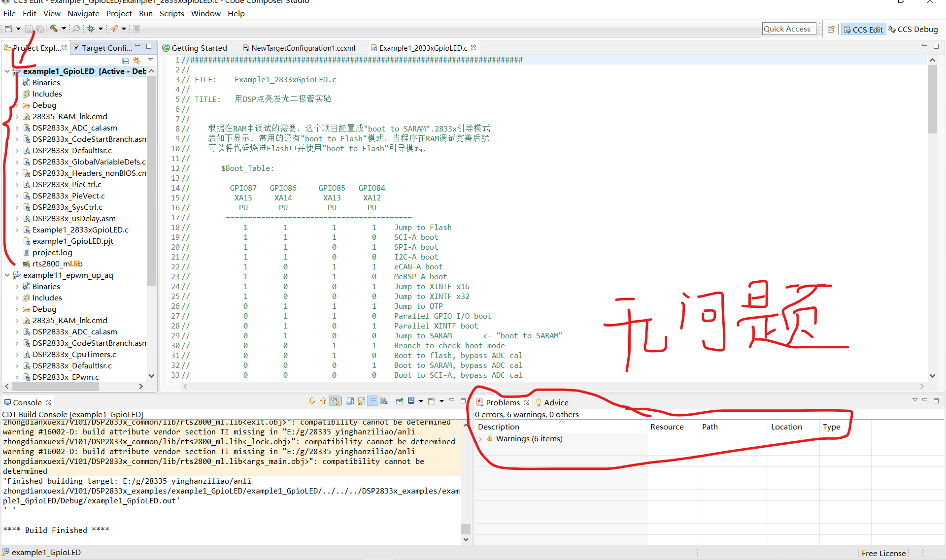946x560 pixels.
Task: Open the New file wizard icon
Action: coord(8,29)
